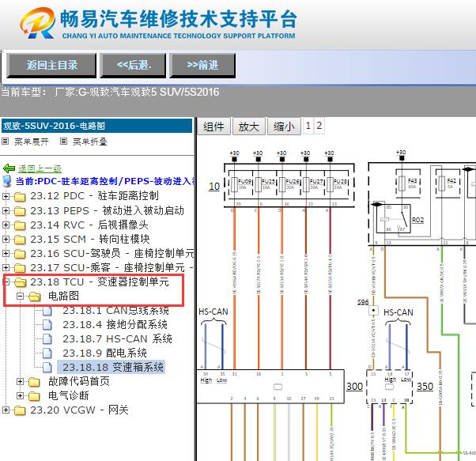Expand the 故障代码首页 folder

coord(20,382)
